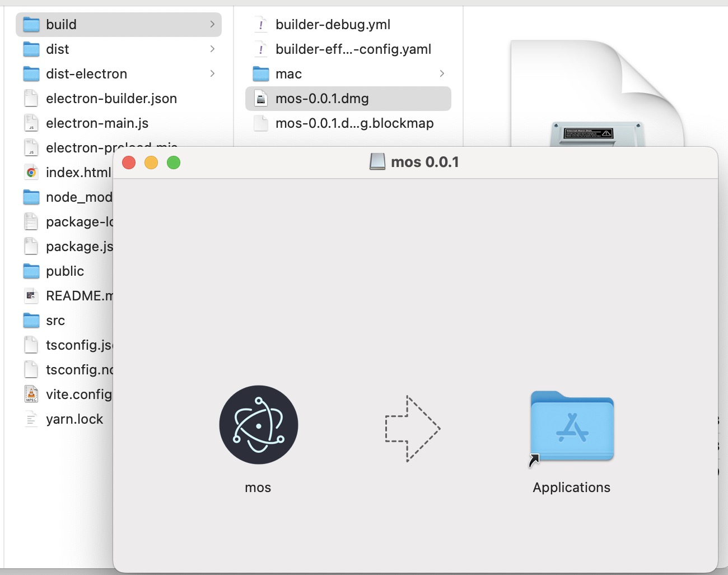Select the electron-main.js script icon

(31, 123)
